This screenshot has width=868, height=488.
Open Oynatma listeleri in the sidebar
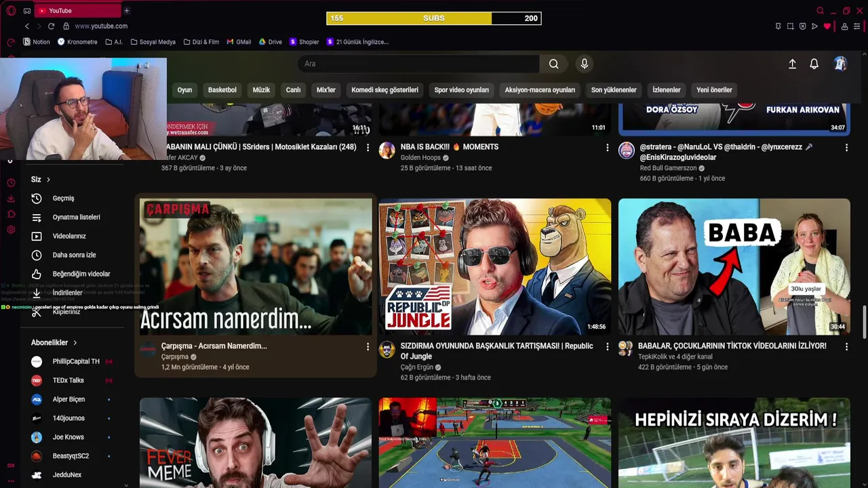coord(75,218)
